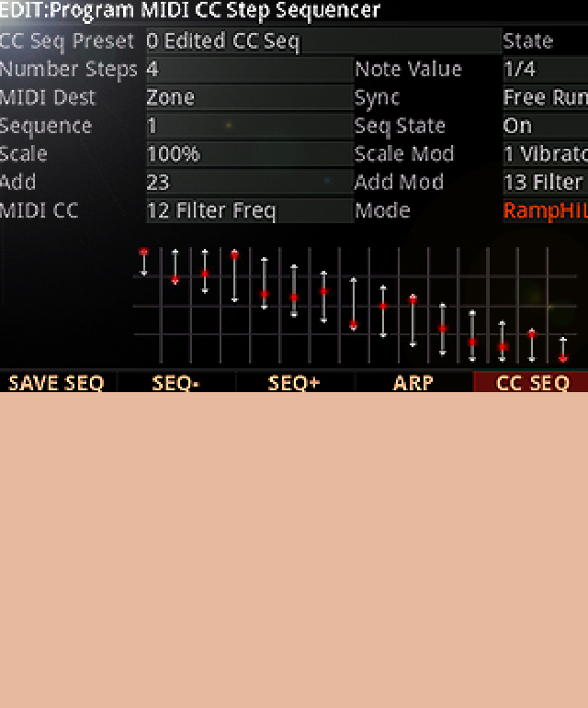
Task: Click the Scale 100% value field
Action: point(248,154)
